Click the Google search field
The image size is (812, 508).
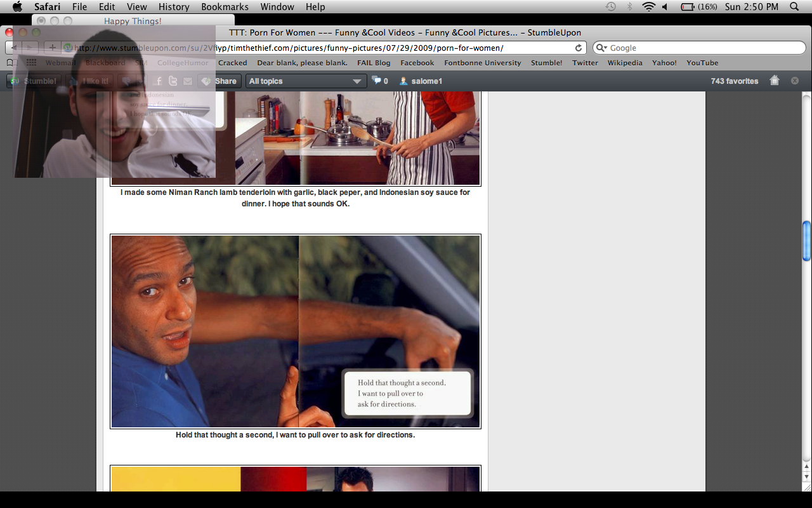[704, 48]
